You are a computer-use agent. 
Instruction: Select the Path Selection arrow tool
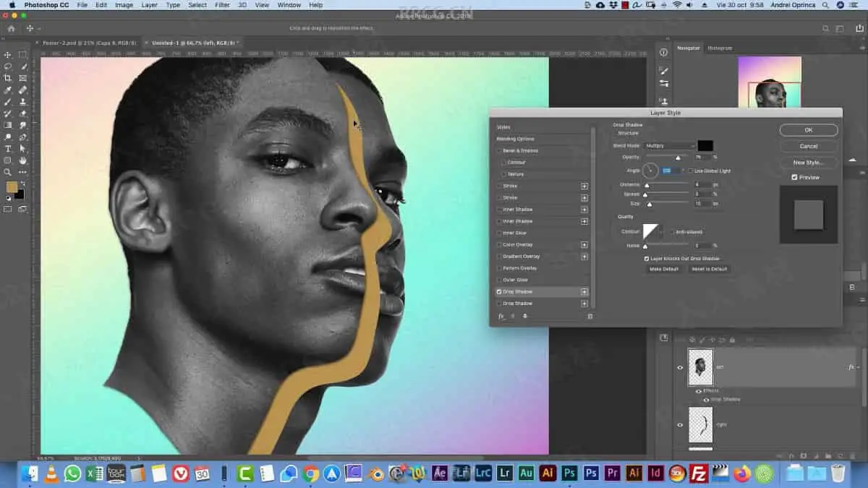click(x=22, y=148)
